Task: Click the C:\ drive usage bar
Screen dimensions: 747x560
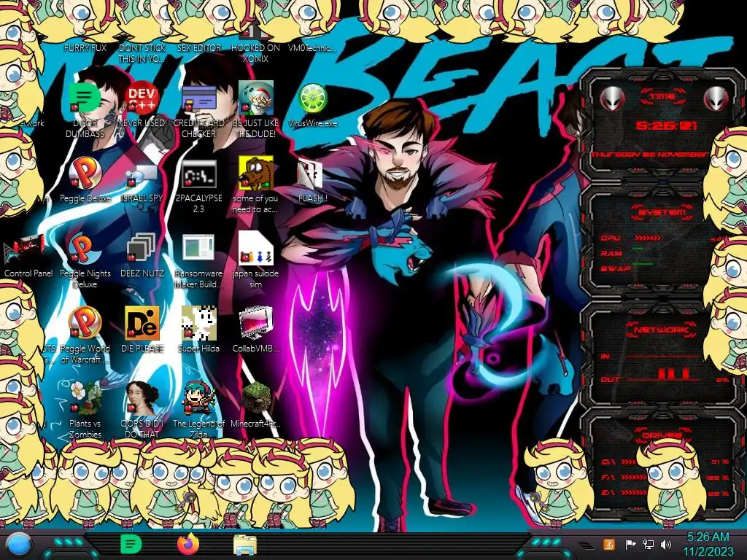Action: [628, 462]
